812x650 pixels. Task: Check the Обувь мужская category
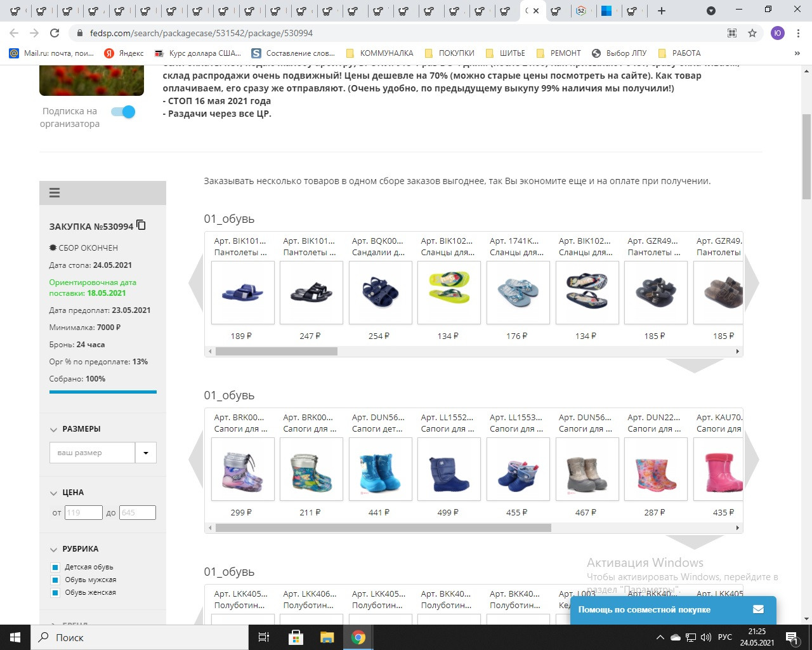tap(55, 580)
